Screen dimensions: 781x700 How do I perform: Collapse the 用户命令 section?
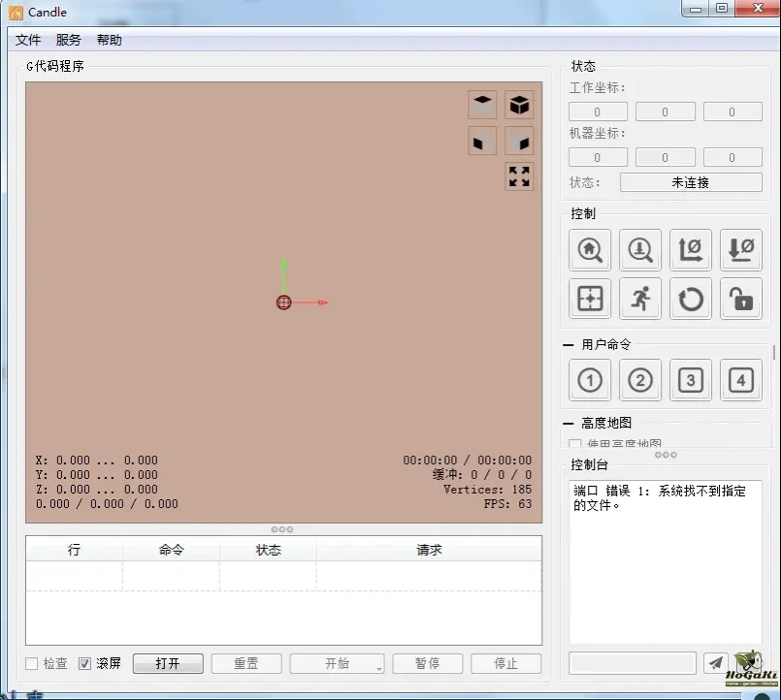tap(569, 344)
